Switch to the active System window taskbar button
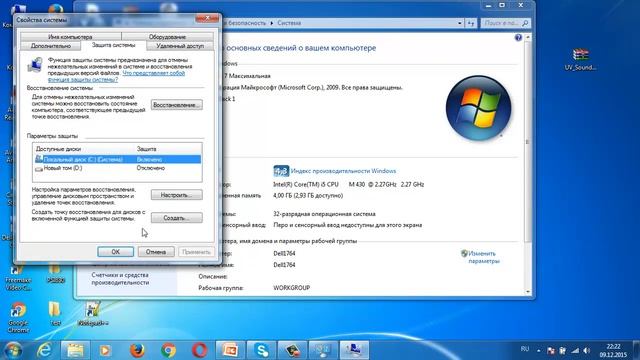This screenshot has width=640, height=360. pos(354,350)
